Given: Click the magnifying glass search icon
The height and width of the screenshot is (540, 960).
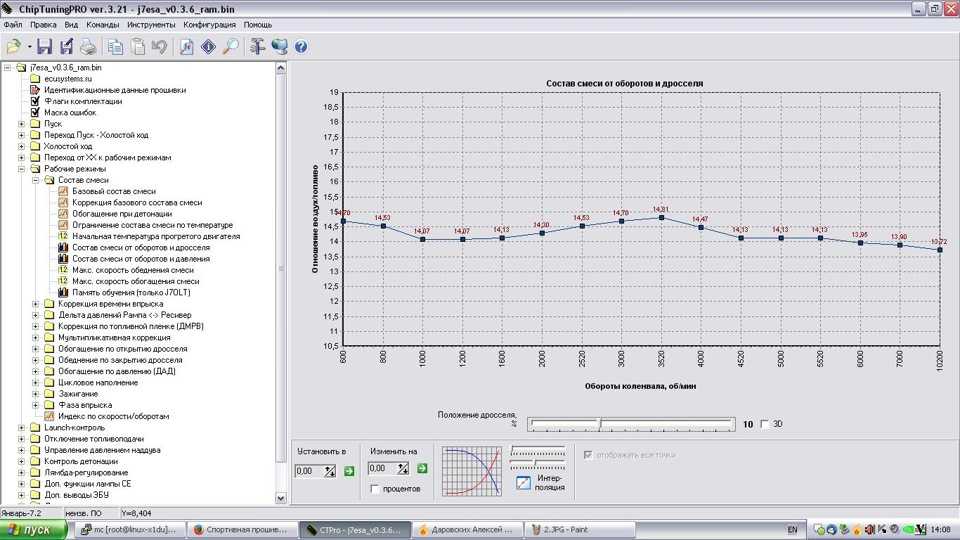Looking at the screenshot, I should [x=230, y=47].
